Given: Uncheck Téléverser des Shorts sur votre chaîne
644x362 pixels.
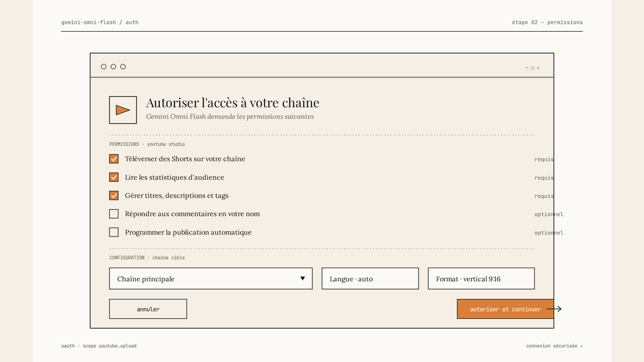Looking at the screenshot, I should tap(114, 159).
